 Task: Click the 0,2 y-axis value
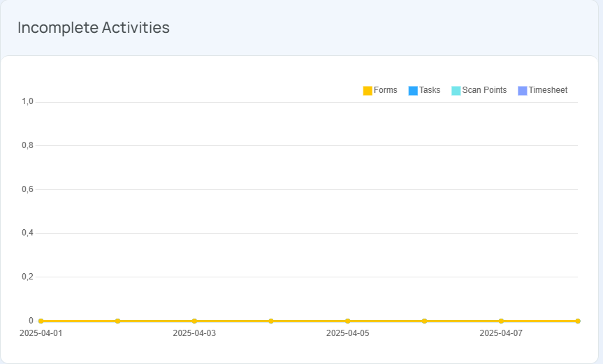(28, 277)
